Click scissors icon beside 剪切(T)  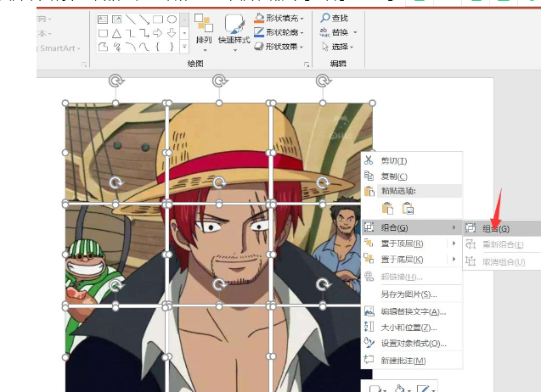coord(369,160)
